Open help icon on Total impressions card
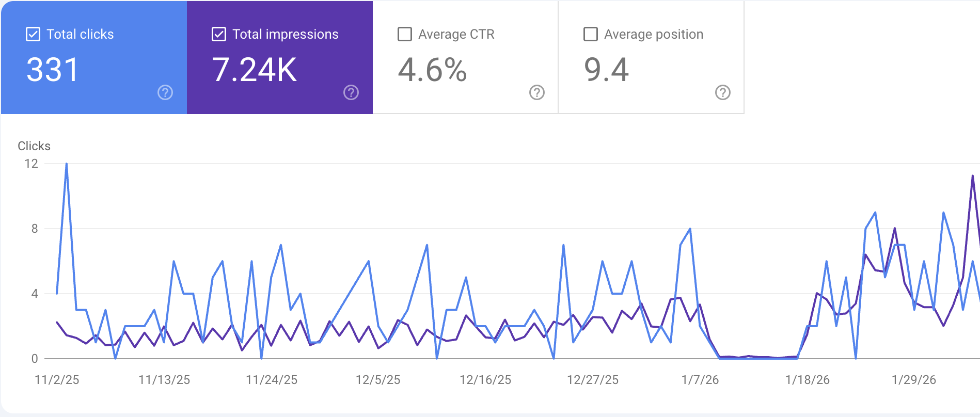This screenshot has height=417, width=980. (x=351, y=92)
